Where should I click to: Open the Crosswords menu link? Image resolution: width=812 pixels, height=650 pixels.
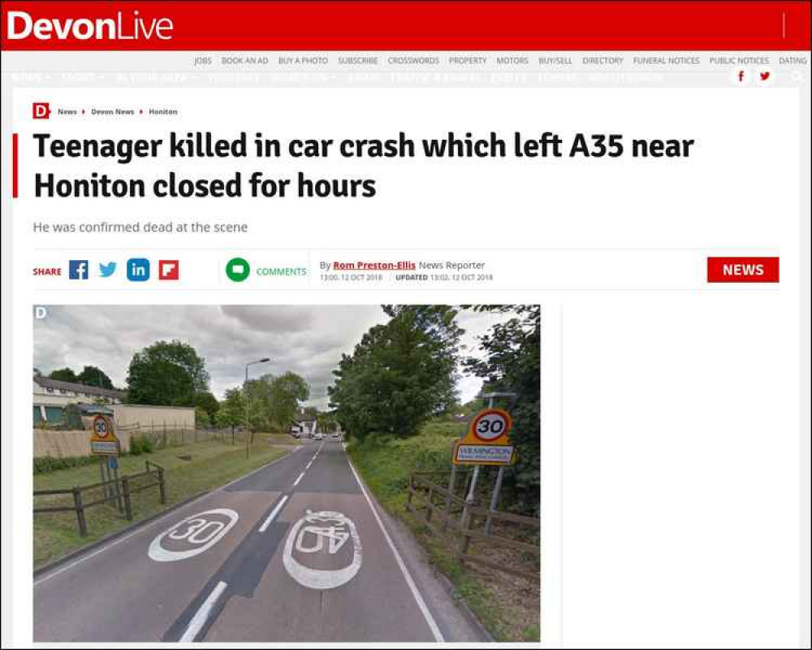point(413,61)
